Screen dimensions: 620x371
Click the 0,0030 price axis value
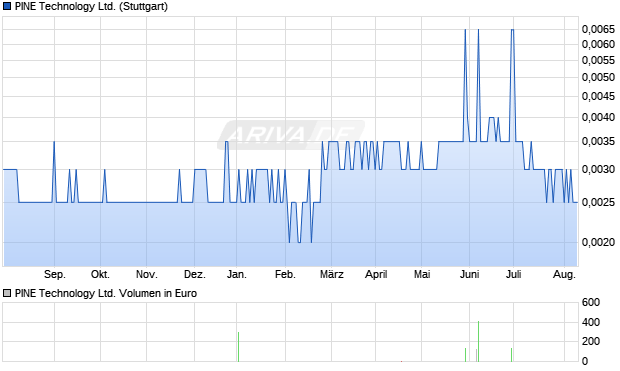pyautogui.click(x=598, y=169)
